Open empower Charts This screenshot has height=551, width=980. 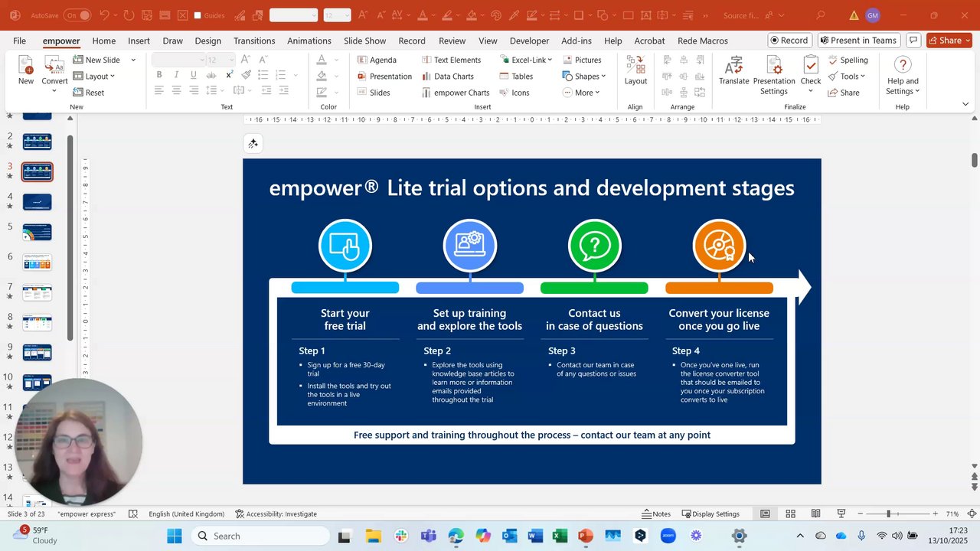tap(456, 93)
